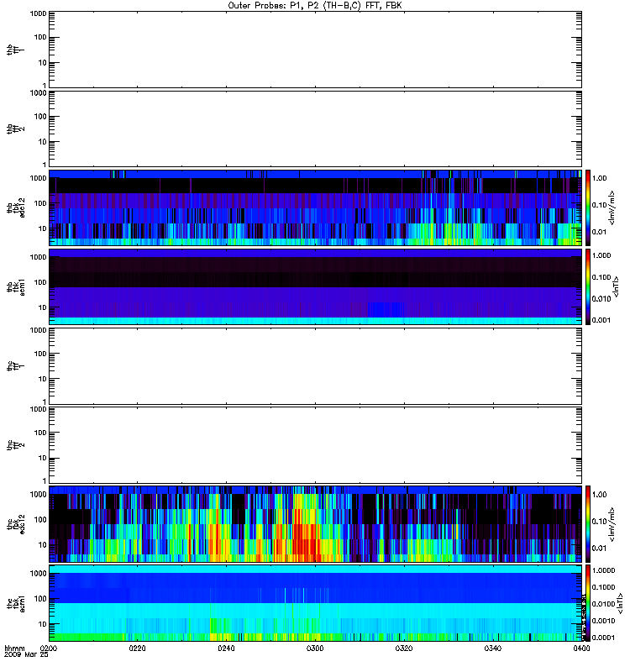The image size is (630, 672).
Task: Click the thc fbk edc12 color bar
Action: [588, 523]
